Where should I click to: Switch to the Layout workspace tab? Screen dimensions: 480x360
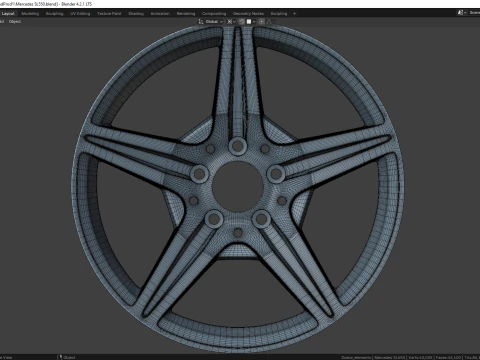pyautogui.click(x=8, y=14)
